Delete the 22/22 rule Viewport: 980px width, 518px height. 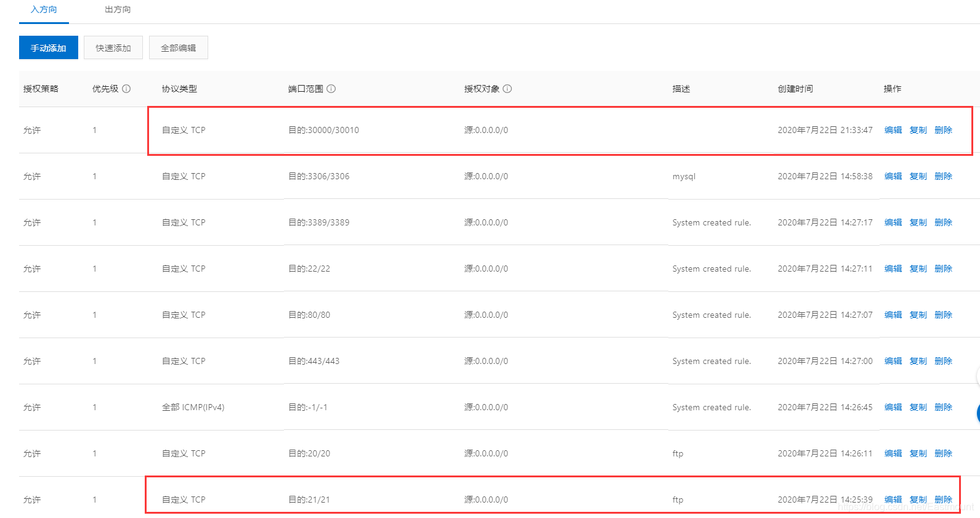tap(944, 269)
